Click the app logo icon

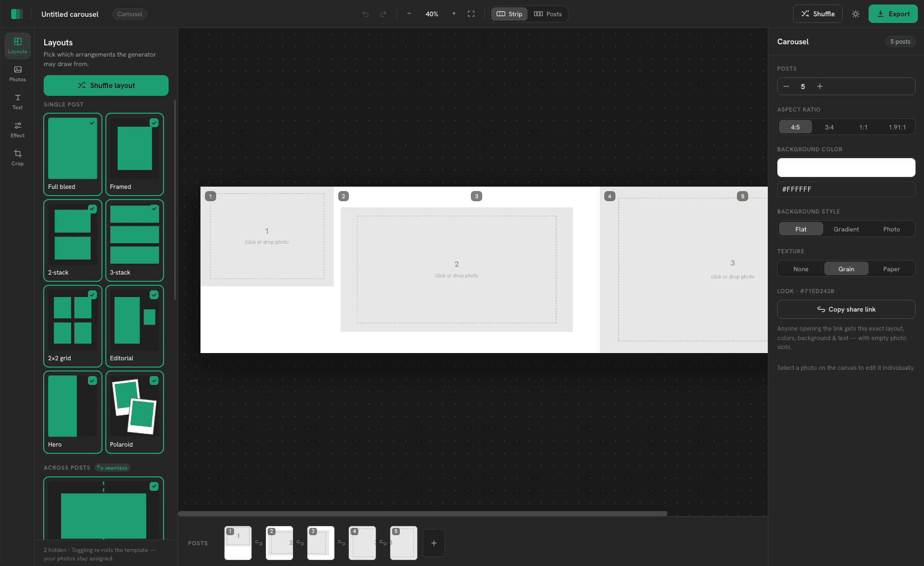tap(17, 14)
